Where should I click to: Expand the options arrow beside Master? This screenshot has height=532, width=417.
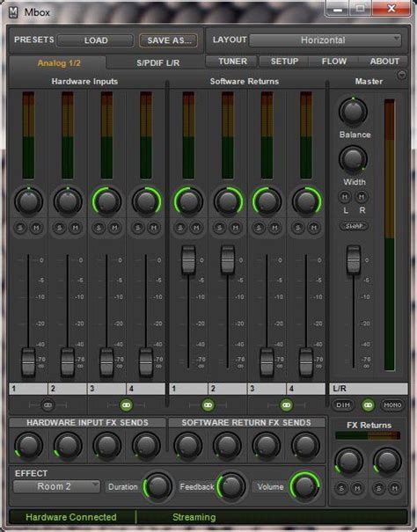(402, 75)
